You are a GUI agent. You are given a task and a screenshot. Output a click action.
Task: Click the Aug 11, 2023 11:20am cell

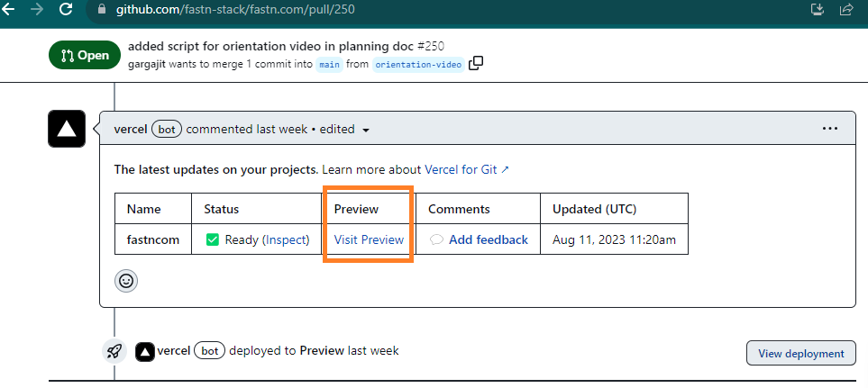(x=614, y=239)
